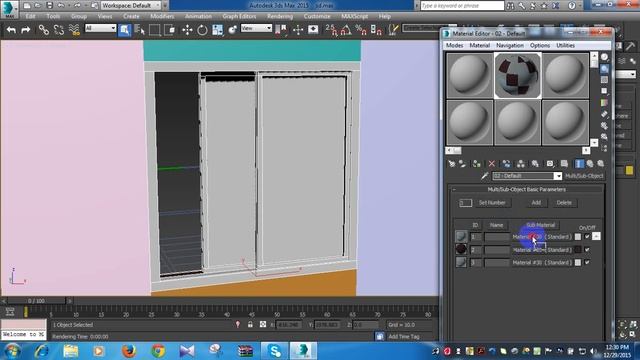The width and height of the screenshot is (640, 360).
Task: Click the color swatch of sub-material 1
Action: coord(578,237)
